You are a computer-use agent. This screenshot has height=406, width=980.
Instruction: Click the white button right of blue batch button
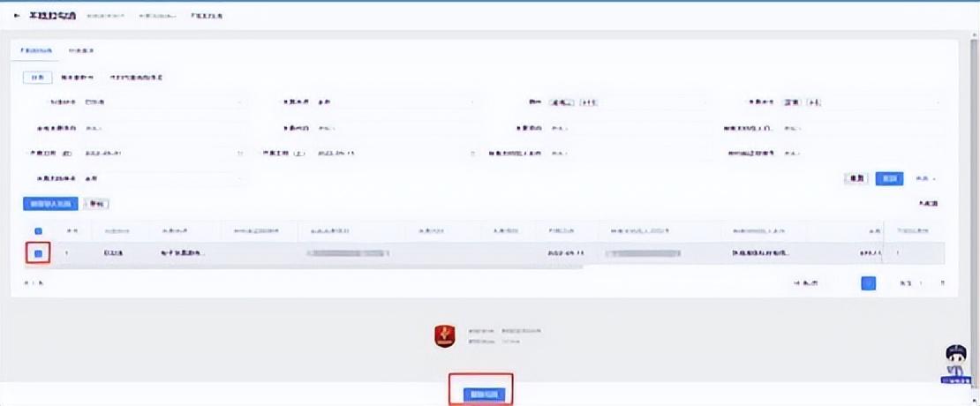click(x=97, y=204)
